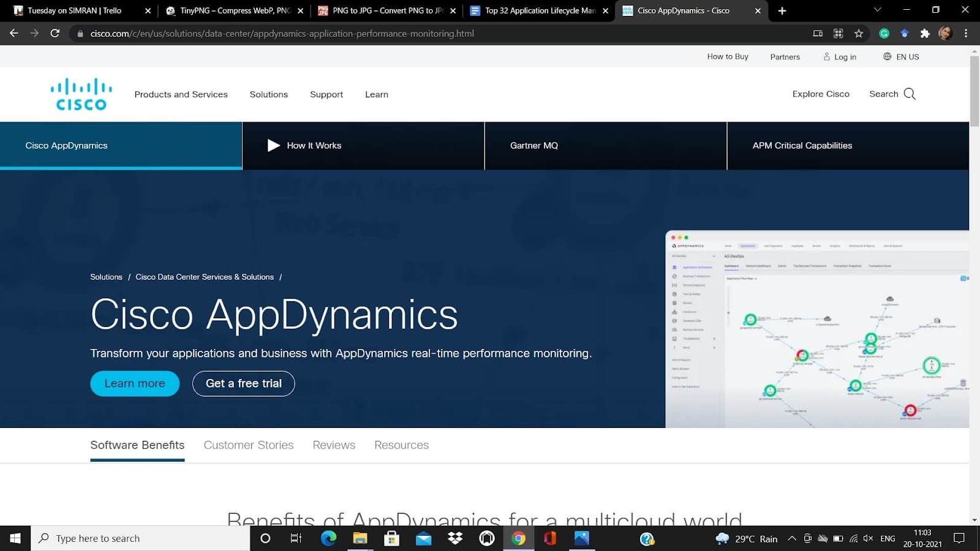980x551 pixels.
Task: Open a new browser tab
Action: (782, 10)
